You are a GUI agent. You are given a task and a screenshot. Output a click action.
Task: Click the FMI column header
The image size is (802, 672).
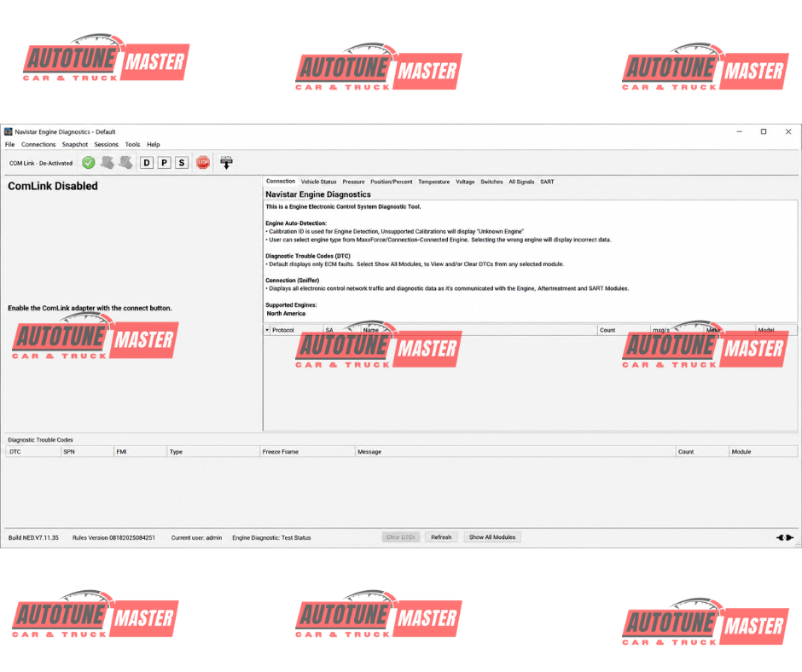tap(140, 452)
